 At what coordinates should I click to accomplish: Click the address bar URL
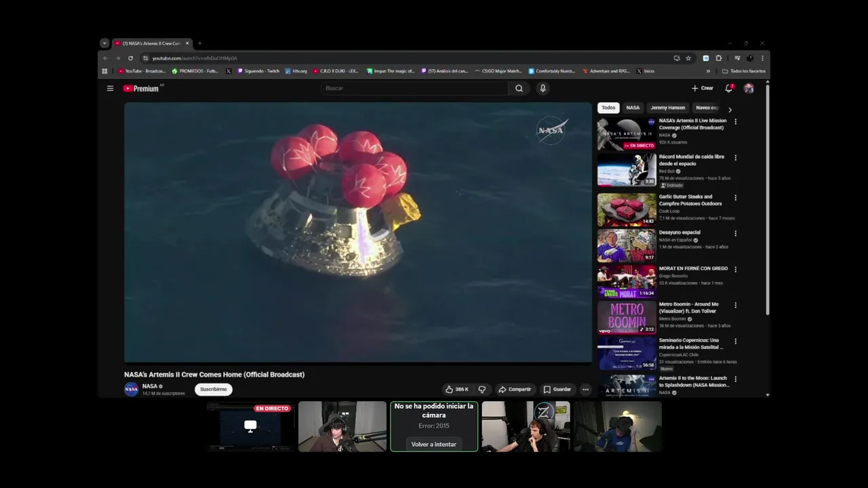(x=195, y=58)
